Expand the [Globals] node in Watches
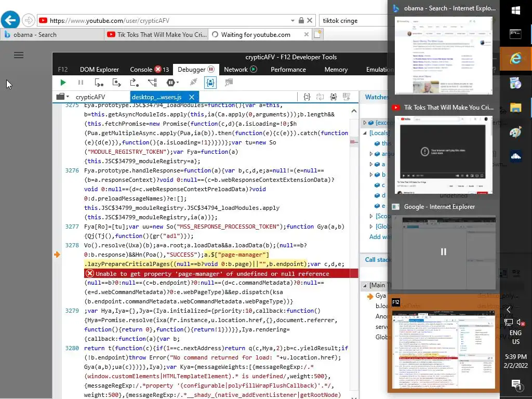 (371, 227)
